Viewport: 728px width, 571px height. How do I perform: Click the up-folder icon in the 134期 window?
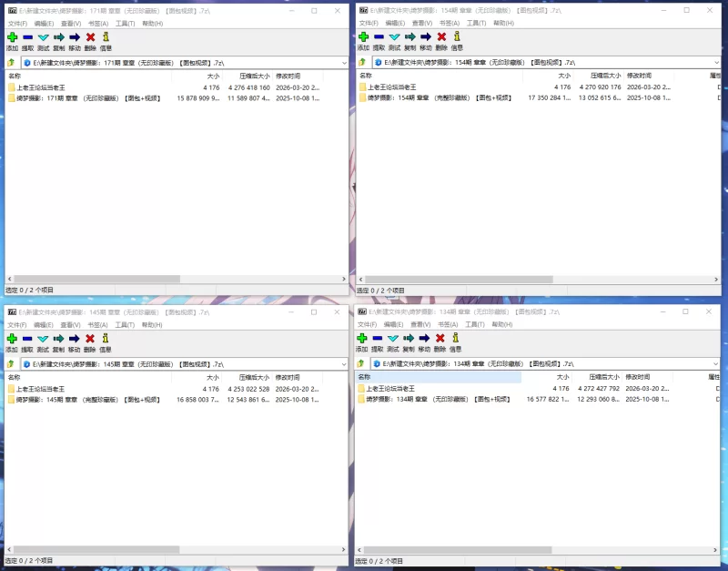pos(362,363)
